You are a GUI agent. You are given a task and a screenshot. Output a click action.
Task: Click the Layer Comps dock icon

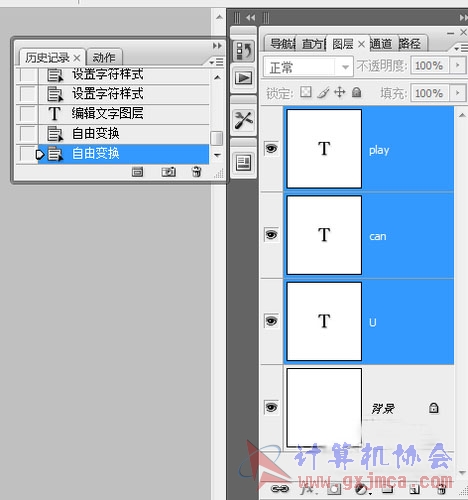[x=244, y=163]
